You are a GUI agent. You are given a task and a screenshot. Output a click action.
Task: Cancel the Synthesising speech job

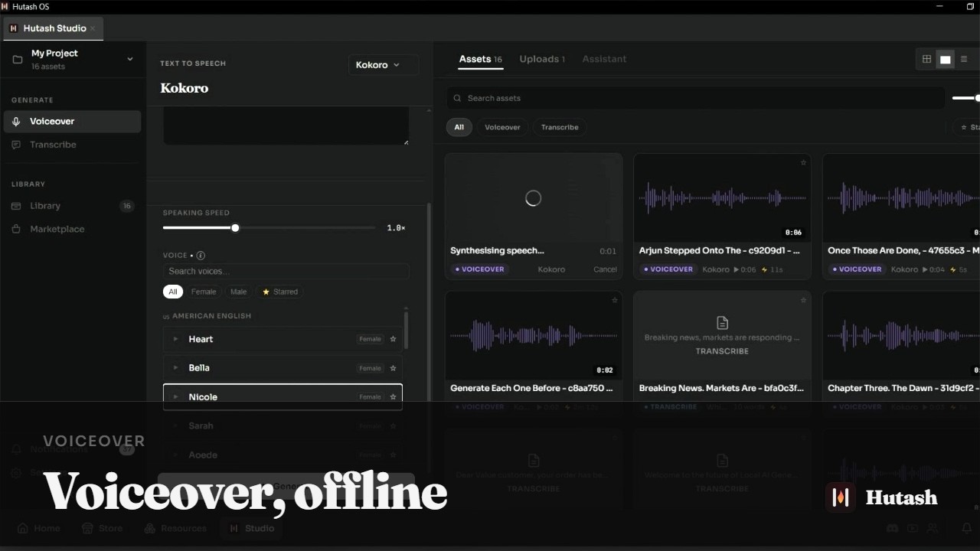point(605,269)
